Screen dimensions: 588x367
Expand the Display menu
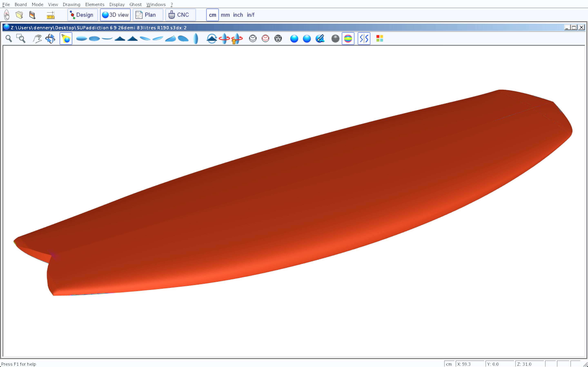[x=117, y=4]
